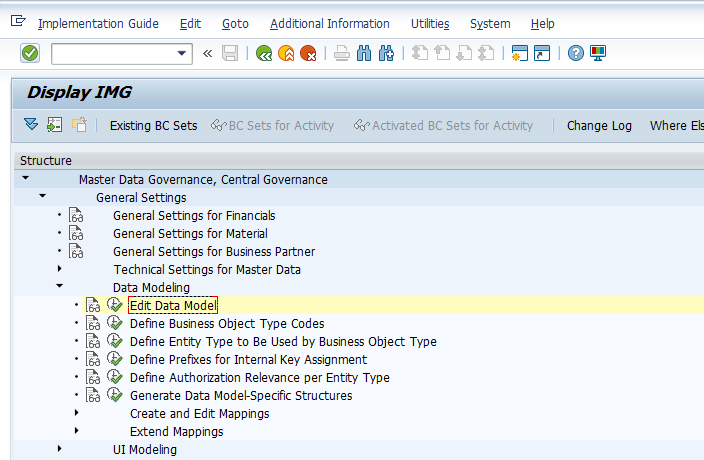
Task: Click the window menu icon left of Implementation Guide
Action: [18, 21]
